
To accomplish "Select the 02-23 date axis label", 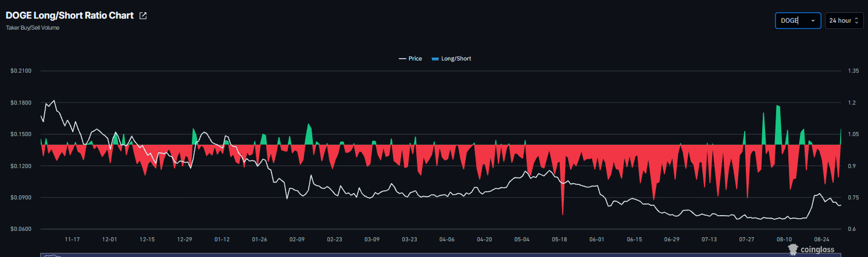I will (x=334, y=239).
